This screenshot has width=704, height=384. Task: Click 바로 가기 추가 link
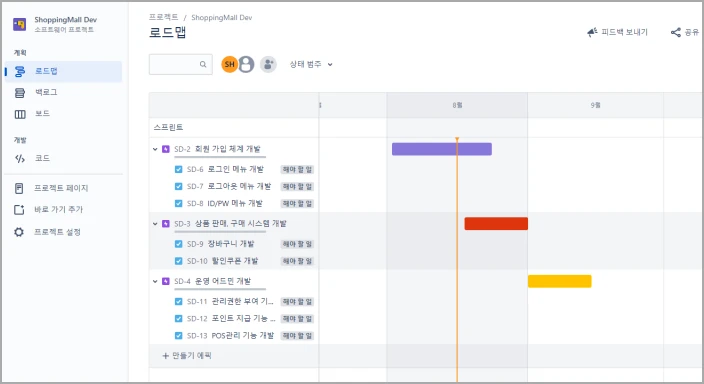pyautogui.click(x=58, y=209)
